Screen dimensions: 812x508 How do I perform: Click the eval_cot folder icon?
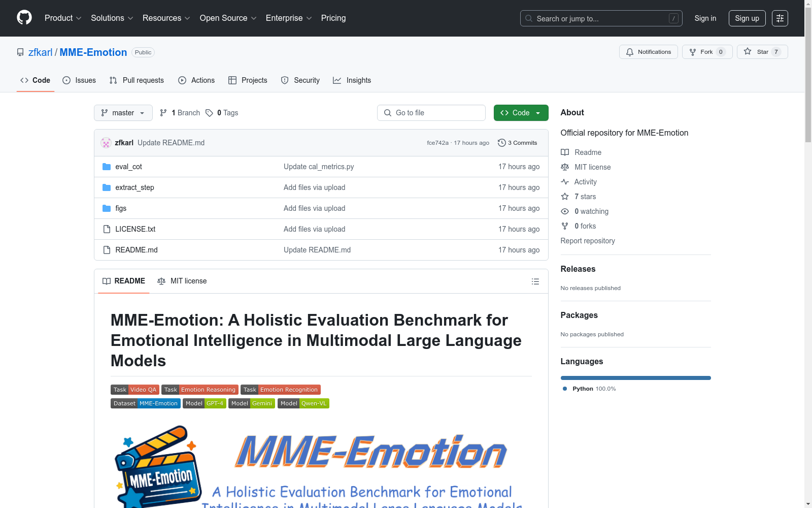coord(107,167)
